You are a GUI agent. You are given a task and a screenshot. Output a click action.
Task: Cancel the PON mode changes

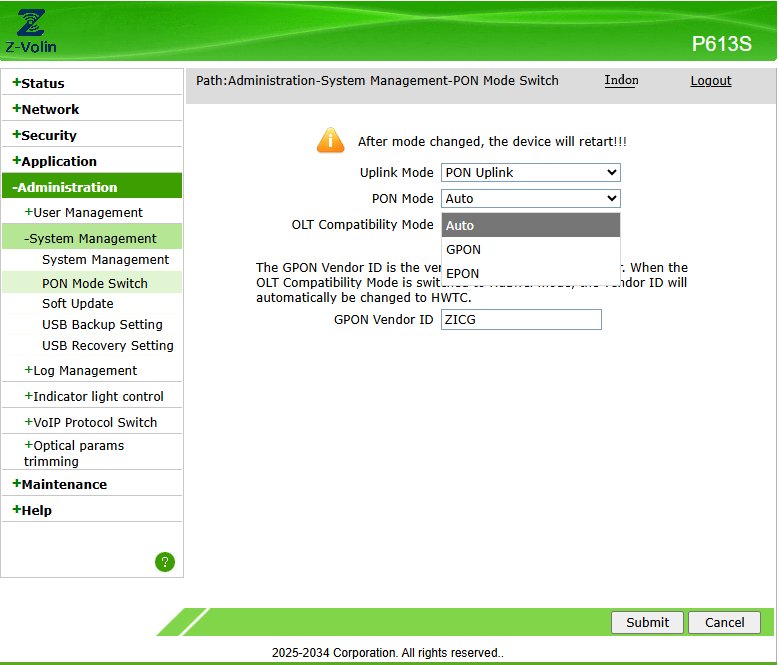pyautogui.click(x=724, y=622)
